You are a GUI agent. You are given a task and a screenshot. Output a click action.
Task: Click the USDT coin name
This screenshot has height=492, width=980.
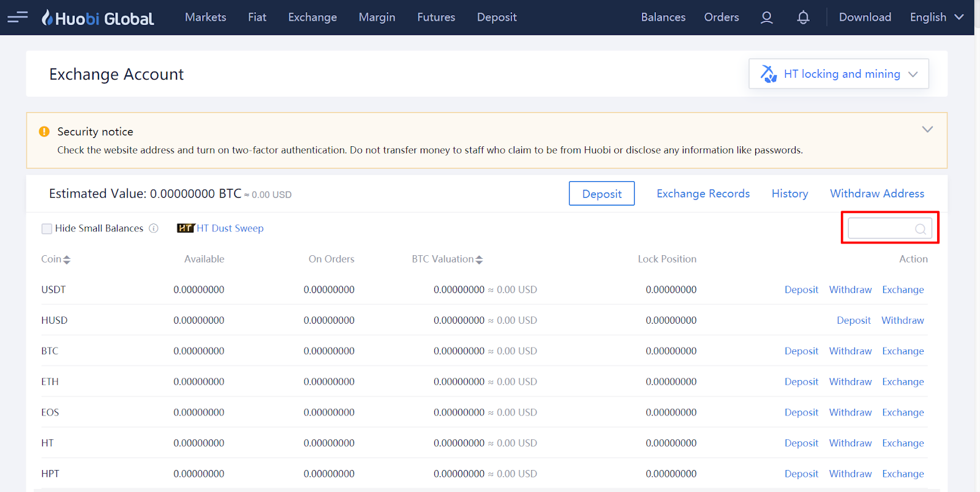[x=53, y=289]
